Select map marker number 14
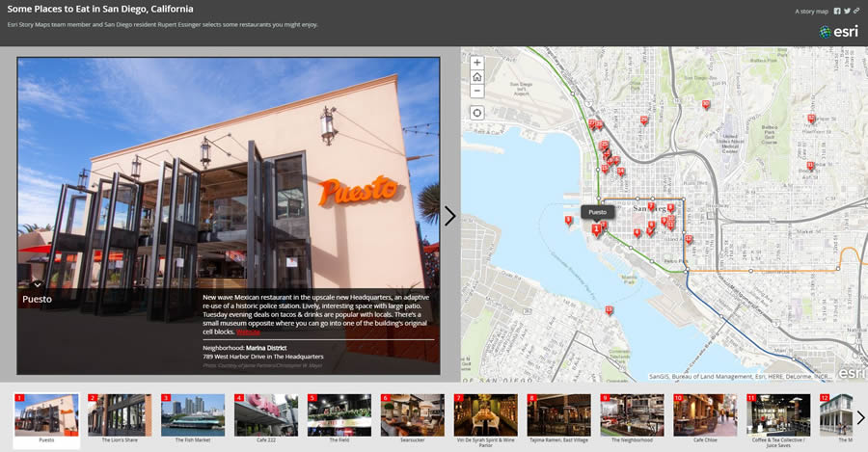Viewport: 868px width, 452px height. point(620,172)
